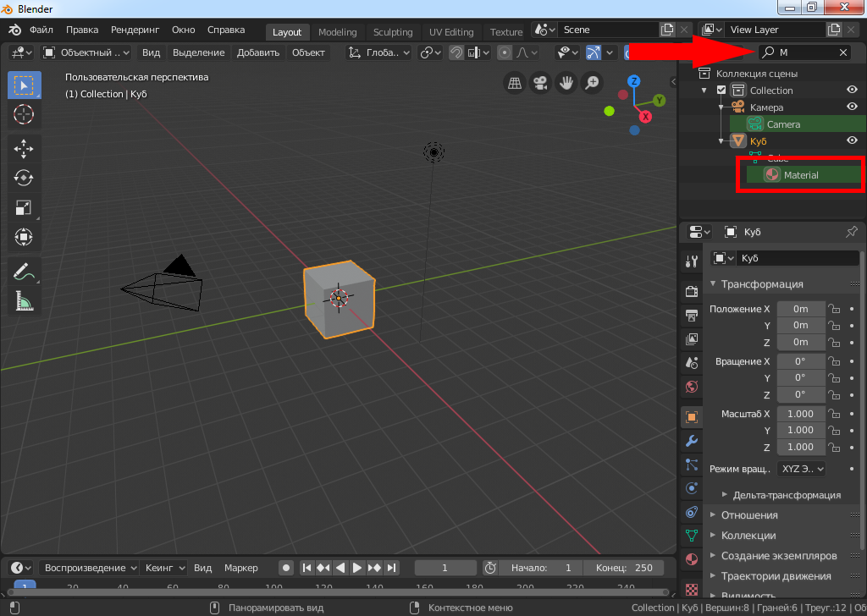The image size is (867, 616).
Task: Select the Annotate pencil tool
Action: [x=24, y=272]
